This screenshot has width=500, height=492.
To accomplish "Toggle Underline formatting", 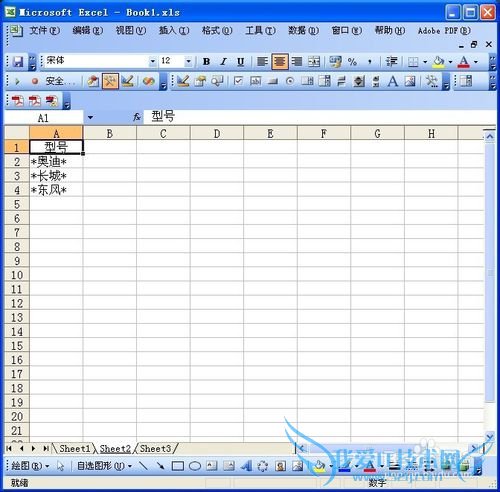I will pos(240,62).
